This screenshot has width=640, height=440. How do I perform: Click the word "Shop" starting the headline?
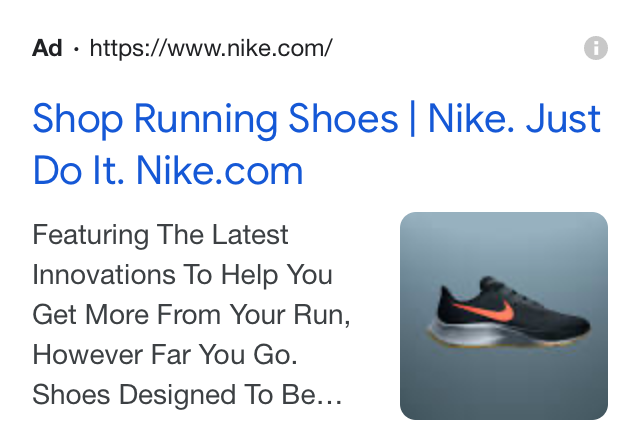pos(78,121)
